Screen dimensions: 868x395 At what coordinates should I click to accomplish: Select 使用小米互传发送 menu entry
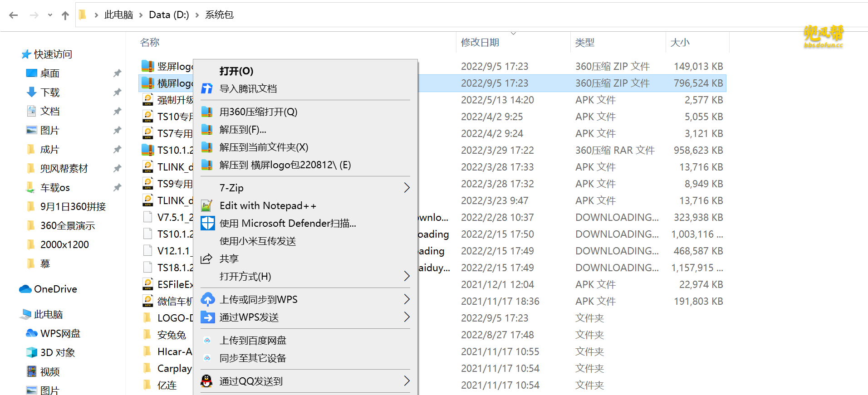click(x=257, y=241)
